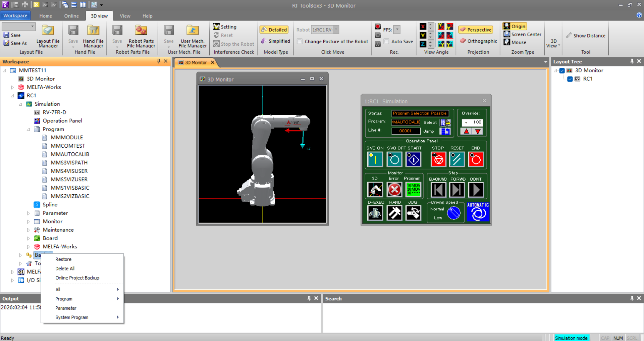Click the RESET button icon

tap(457, 159)
